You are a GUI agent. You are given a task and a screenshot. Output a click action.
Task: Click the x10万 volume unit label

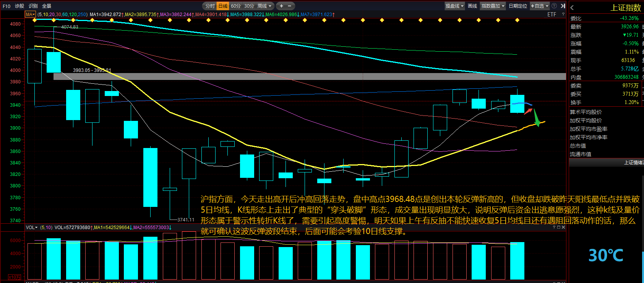pyautogui.click(x=15, y=277)
